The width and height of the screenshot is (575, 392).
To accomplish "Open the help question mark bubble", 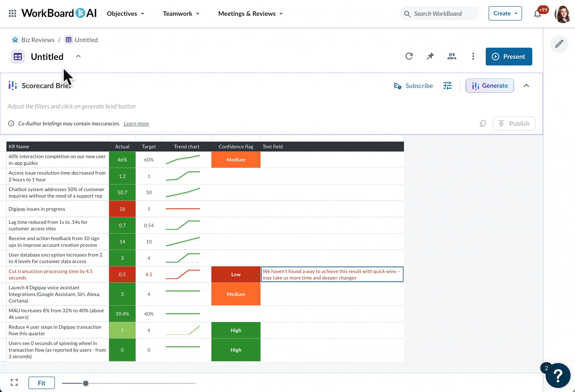I will pos(558,376).
